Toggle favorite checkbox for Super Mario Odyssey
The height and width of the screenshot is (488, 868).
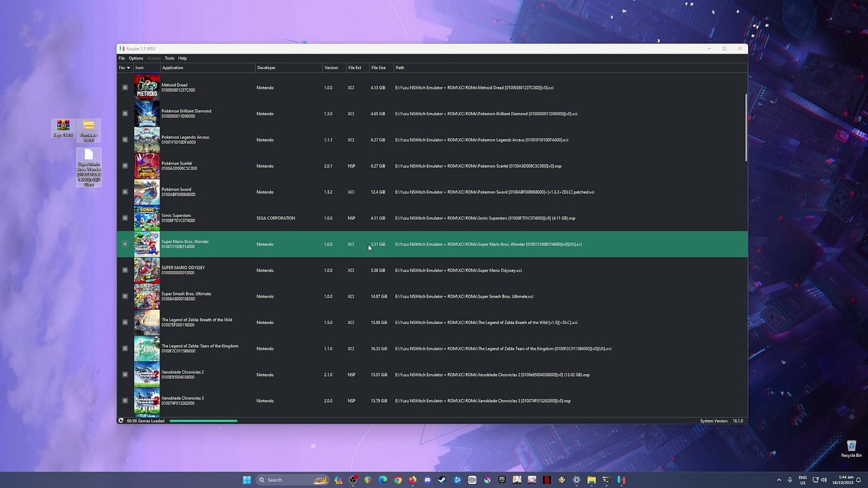click(125, 270)
